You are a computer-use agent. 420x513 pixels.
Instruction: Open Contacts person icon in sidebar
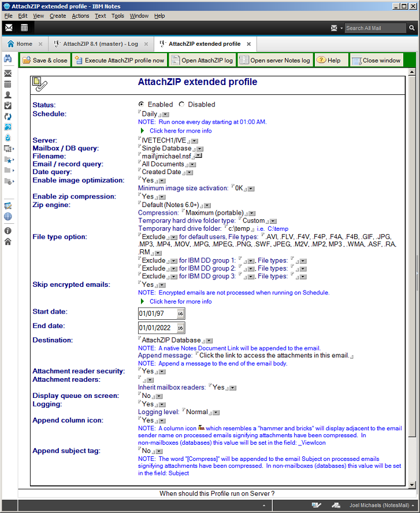(x=8, y=95)
